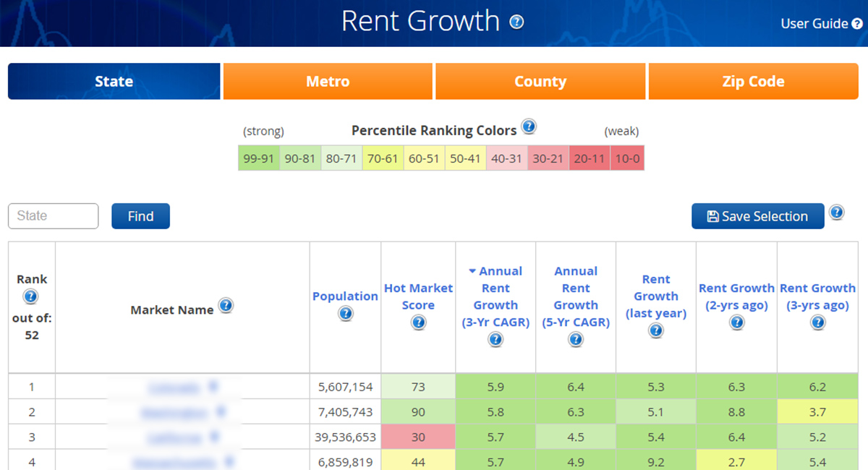This screenshot has width=868, height=470.
Task: Click 'Percentile Ranking Colors' legend heading
Action: pos(434,131)
